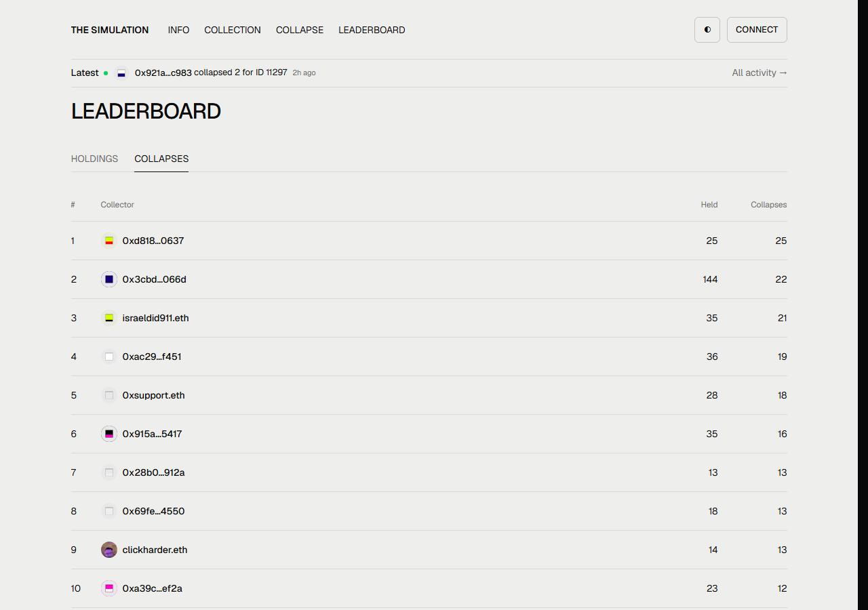Click THE SIMULATION home link
868x610 pixels.
(x=110, y=30)
